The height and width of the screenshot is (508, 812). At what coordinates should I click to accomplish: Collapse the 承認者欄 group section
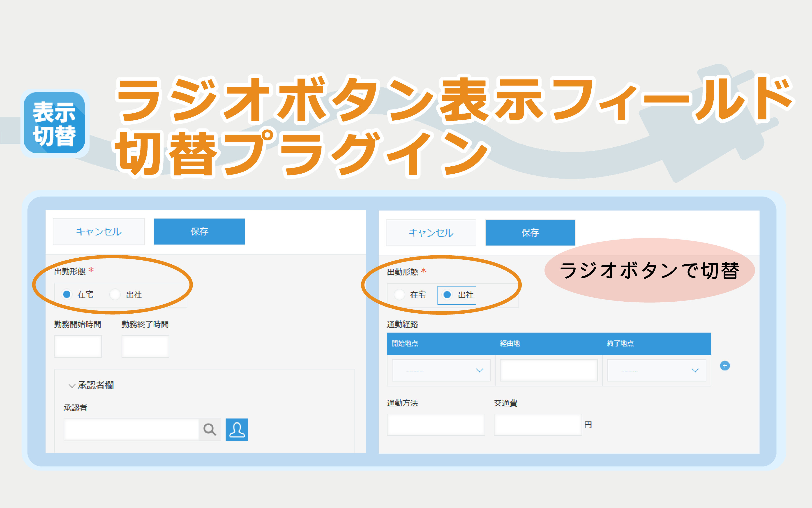click(x=72, y=385)
